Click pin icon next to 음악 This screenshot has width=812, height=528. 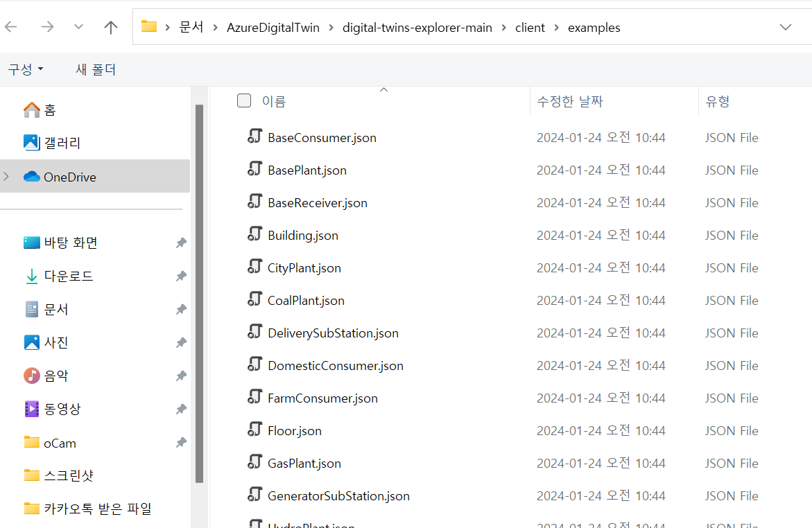181,376
